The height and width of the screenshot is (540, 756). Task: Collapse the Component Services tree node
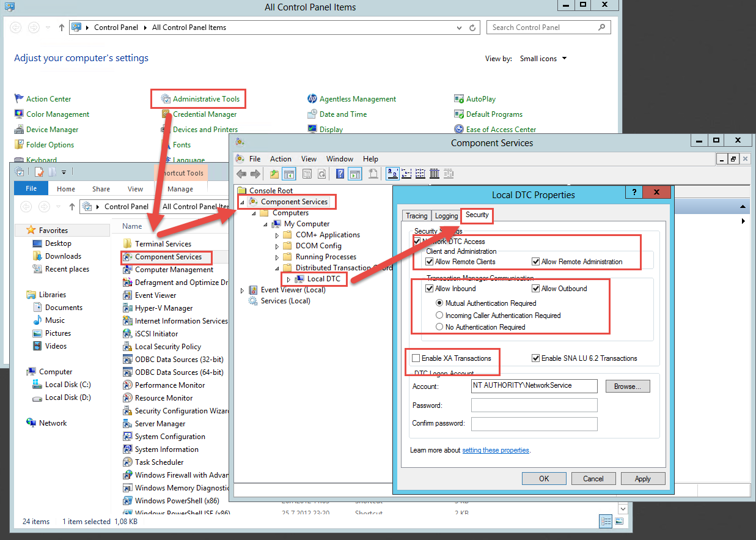coord(242,202)
